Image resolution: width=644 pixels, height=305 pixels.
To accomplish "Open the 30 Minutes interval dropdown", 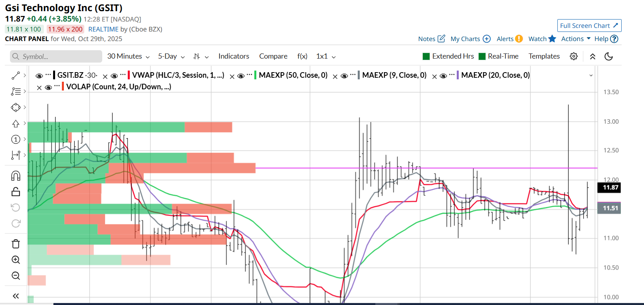I will click(x=128, y=56).
